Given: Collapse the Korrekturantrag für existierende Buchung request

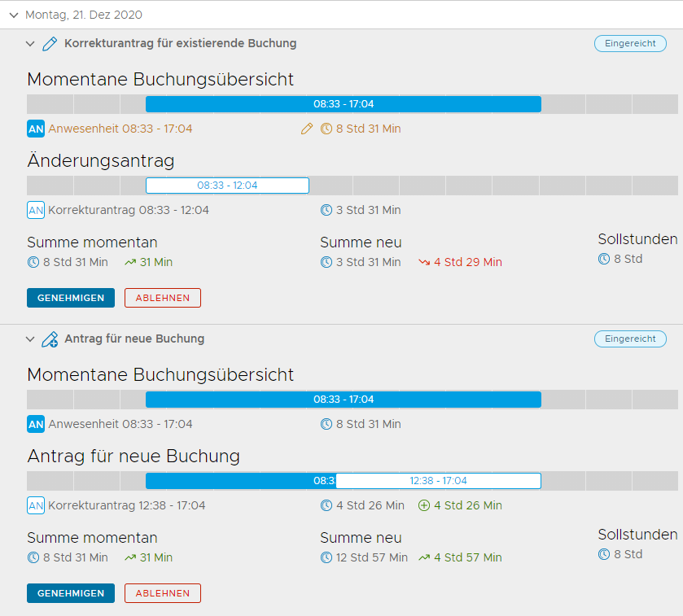Looking at the screenshot, I should (31, 44).
